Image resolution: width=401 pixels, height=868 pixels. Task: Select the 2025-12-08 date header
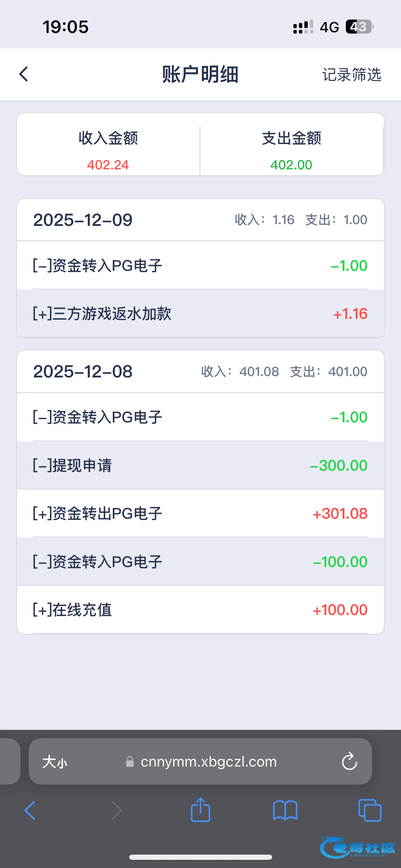point(83,372)
